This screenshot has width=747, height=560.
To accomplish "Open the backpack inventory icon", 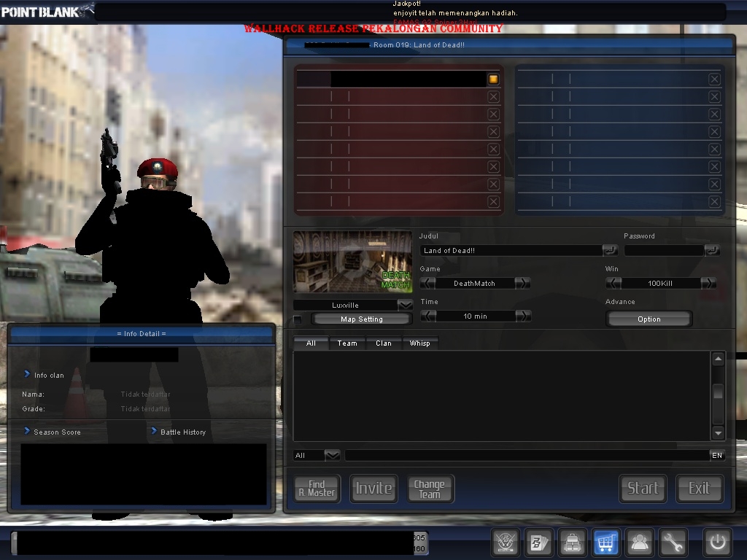I will click(x=572, y=542).
